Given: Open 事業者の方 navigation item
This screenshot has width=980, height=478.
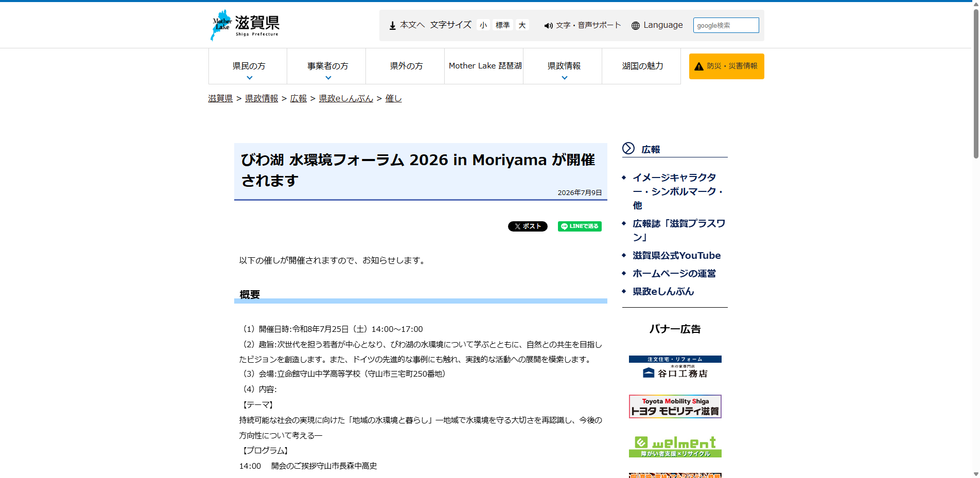Looking at the screenshot, I should [x=327, y=66].
